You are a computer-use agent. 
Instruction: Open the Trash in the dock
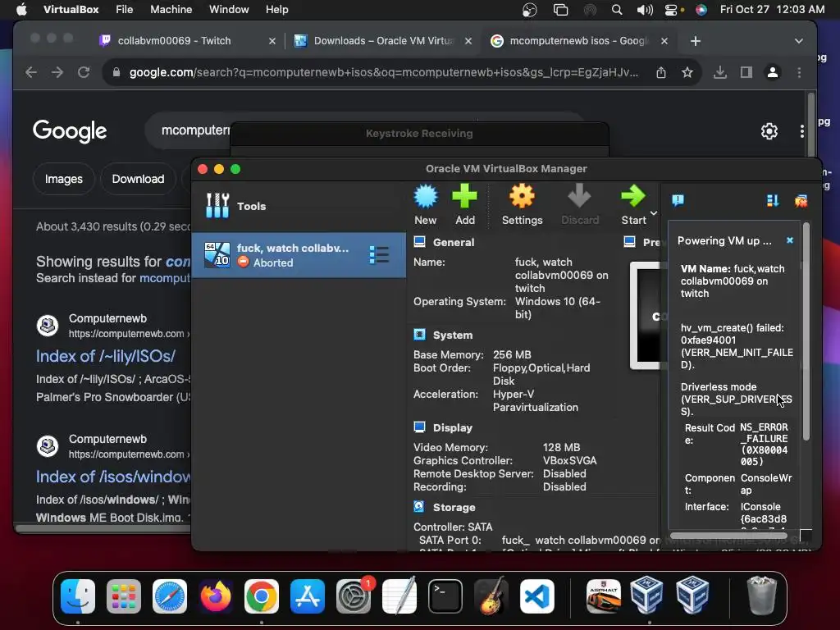click(761, 596)
